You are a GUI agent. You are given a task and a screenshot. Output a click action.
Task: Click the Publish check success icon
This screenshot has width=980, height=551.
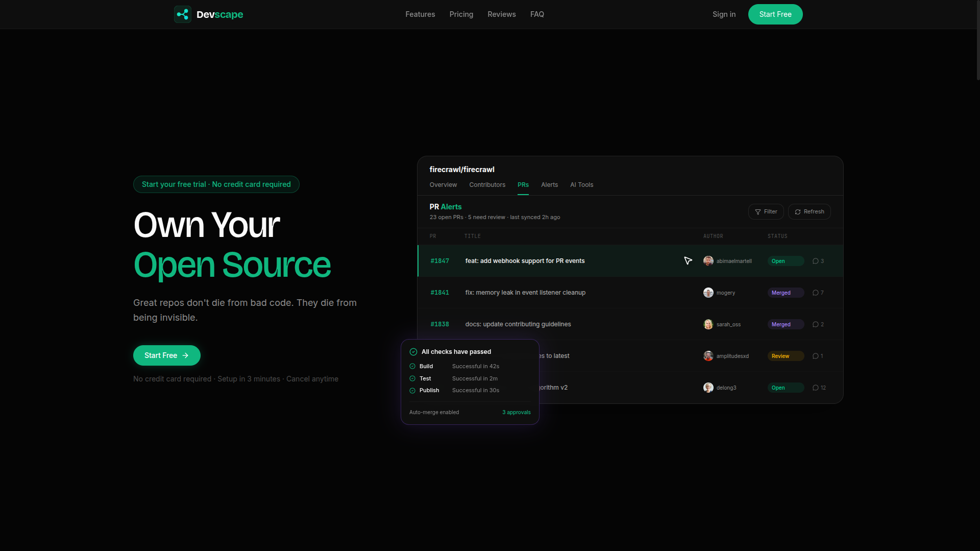pyautogui.click(x=412, y=391)
